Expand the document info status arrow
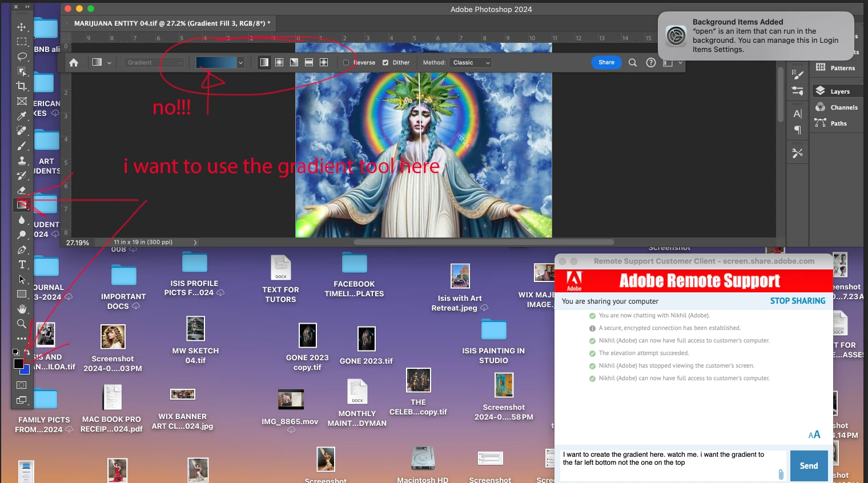The height and width of the screenshot is (483, 868). tap(195, 243)
